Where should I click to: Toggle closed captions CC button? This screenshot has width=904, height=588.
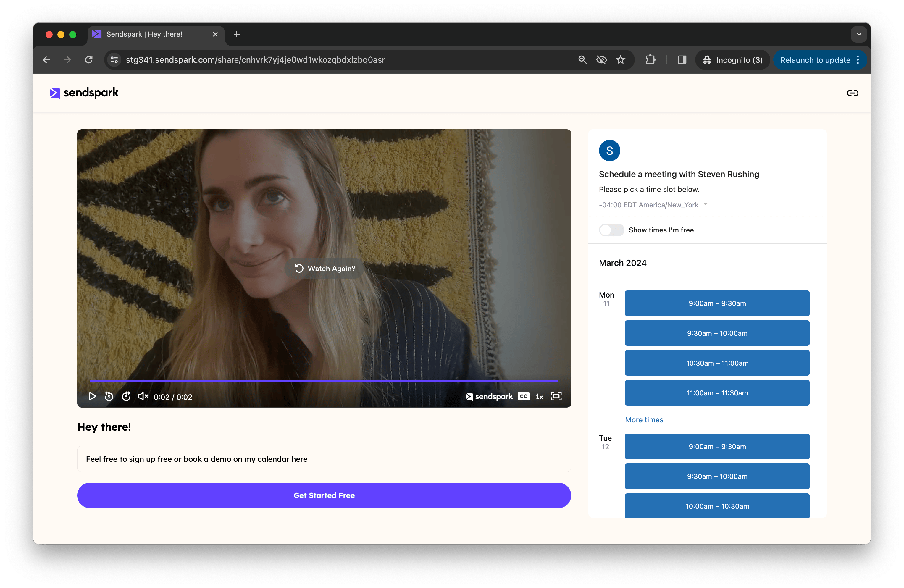click(524, 397)
